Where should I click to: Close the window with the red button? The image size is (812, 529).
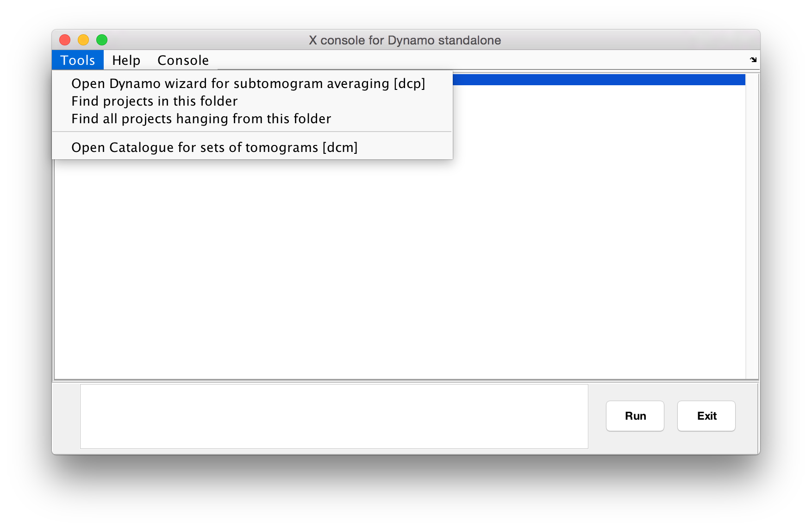point(65,40)
